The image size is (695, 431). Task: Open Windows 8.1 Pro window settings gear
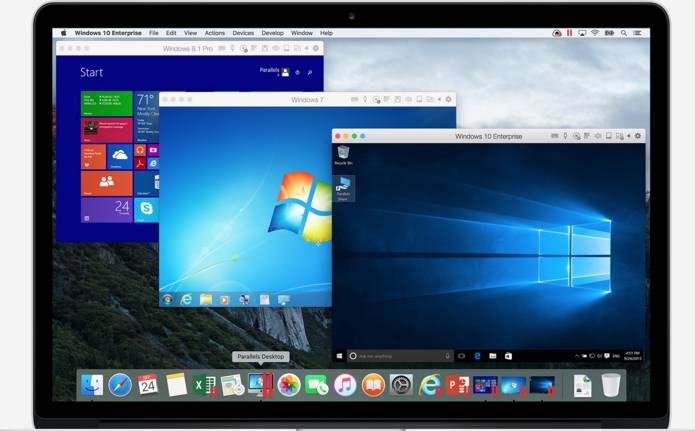click(x=316, y=48)
